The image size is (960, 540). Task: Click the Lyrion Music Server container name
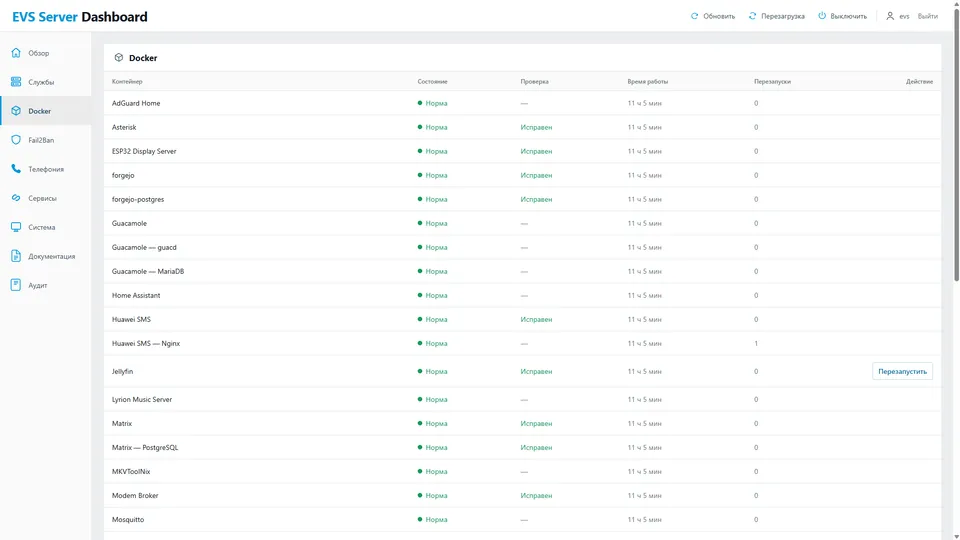click(141, 399)
